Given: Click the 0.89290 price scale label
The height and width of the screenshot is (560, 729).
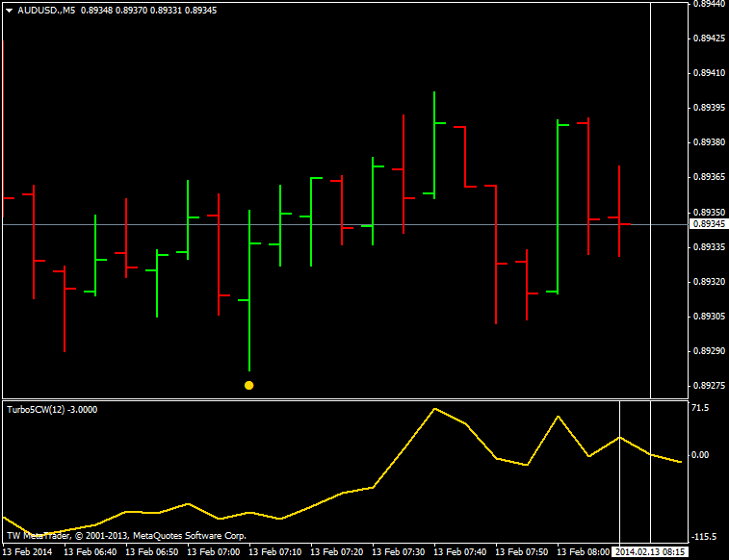Looking at the screenshot, I should click(x=709, y=351).
